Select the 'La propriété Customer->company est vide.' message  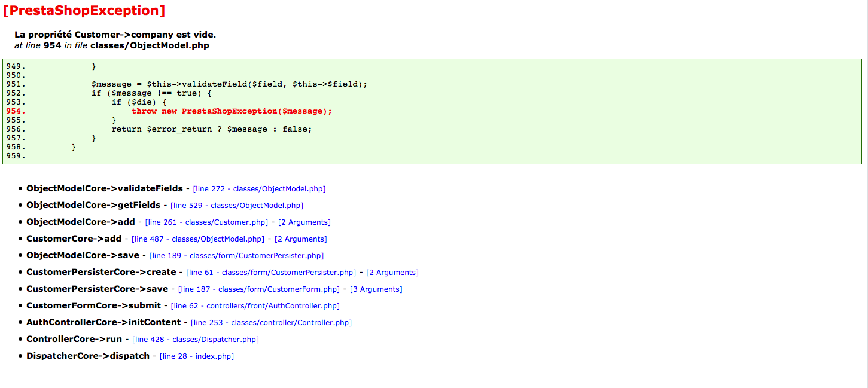point(115,35)
